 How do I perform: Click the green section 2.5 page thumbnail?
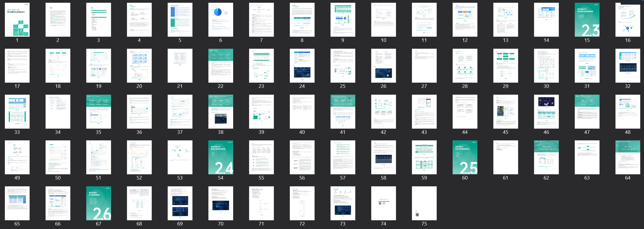tap(465, 157)
